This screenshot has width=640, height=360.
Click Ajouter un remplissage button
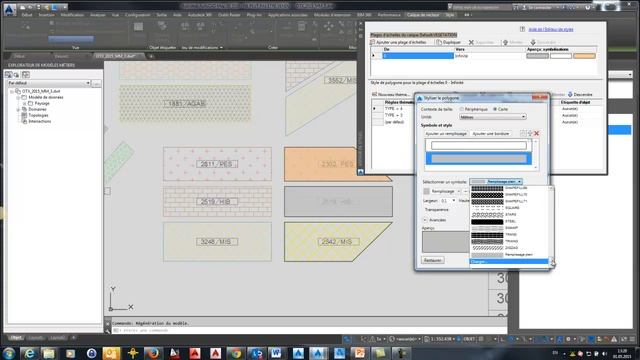tap(446, 133)
